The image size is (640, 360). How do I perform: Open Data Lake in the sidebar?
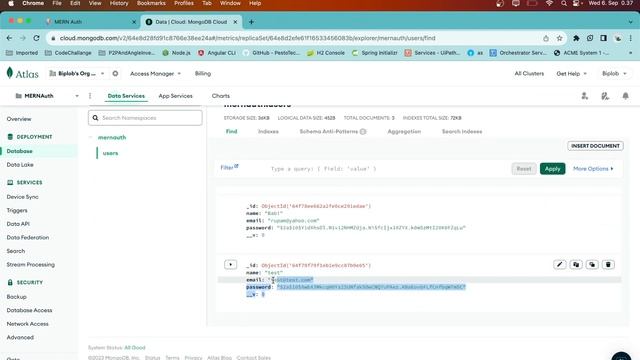pyautogui.click(x=20, y=164)
